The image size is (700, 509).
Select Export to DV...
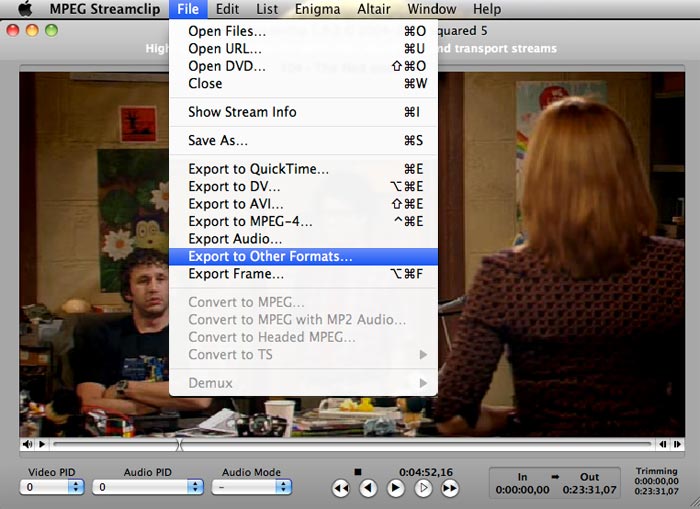coord(303,186)
